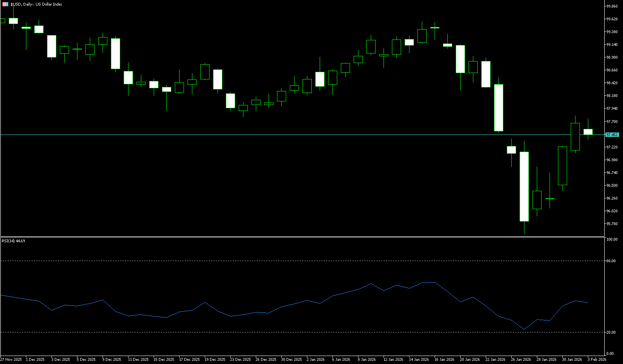Select the rightmost small white candle
Viewport: 623px width, 364px height.
click(588, 132)
